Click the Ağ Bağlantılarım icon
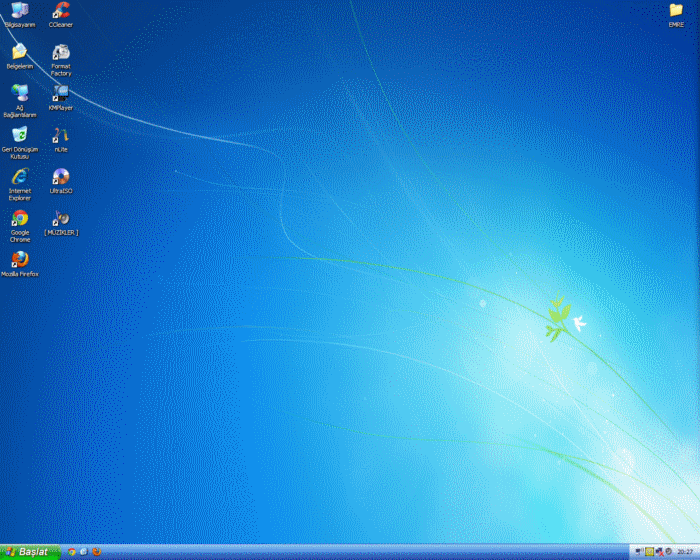The width and height of the screenshot is (700, 560). point(19,93)
